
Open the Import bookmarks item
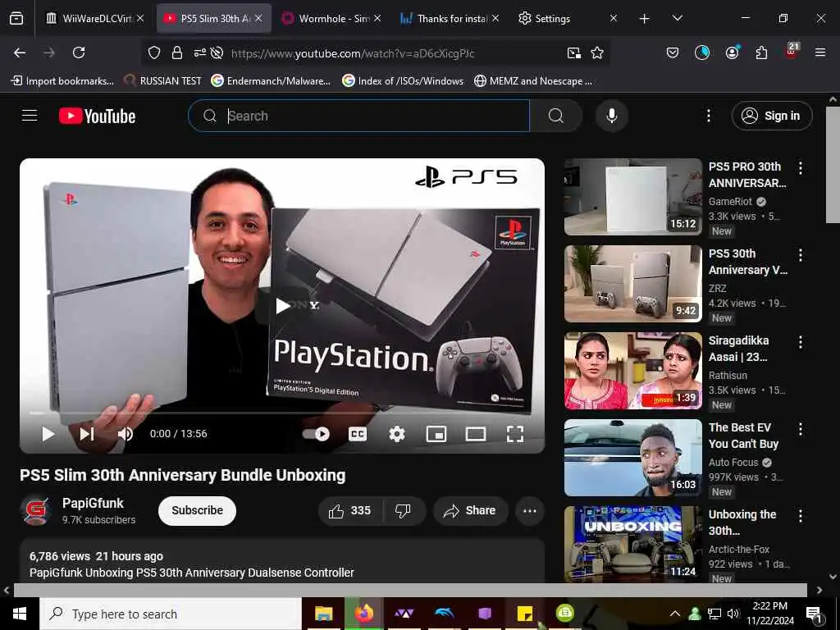62,81
